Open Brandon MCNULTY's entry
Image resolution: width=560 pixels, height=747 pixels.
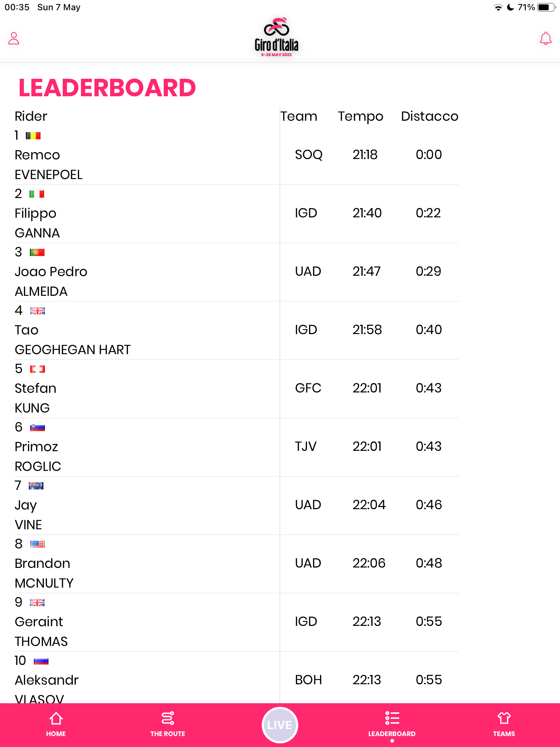click(44, 573)
